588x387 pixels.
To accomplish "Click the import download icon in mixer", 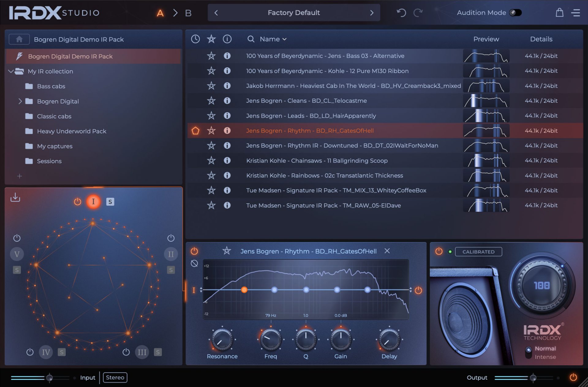I will coord(15,197).
